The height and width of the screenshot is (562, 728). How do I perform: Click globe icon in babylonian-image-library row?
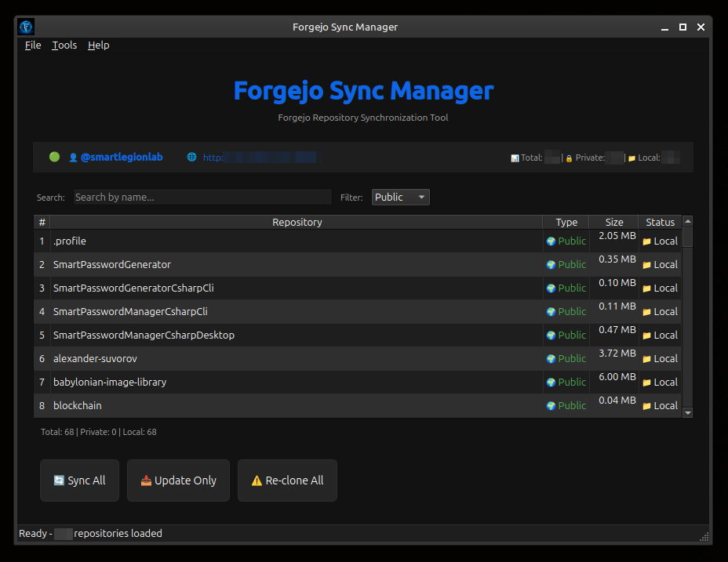[x=551, y=383]
